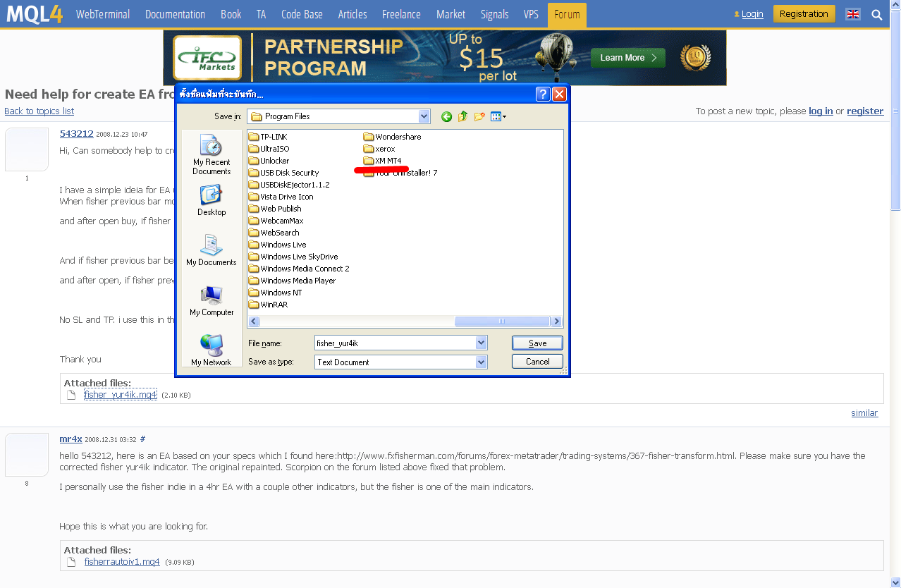
Task: Click the horizontal scrollbar thumb in file list
Action: (502, 321)
